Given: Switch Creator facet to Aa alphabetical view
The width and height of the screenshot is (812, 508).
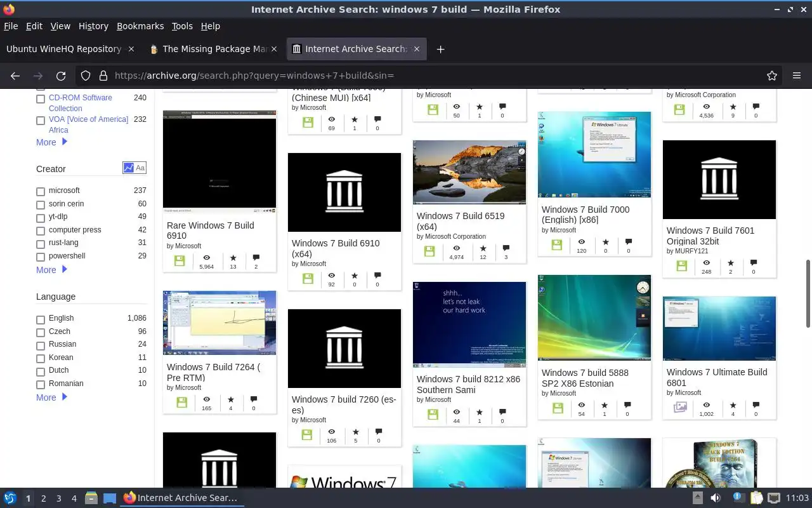Looking at the screenshot, I should tap(140, 168).
